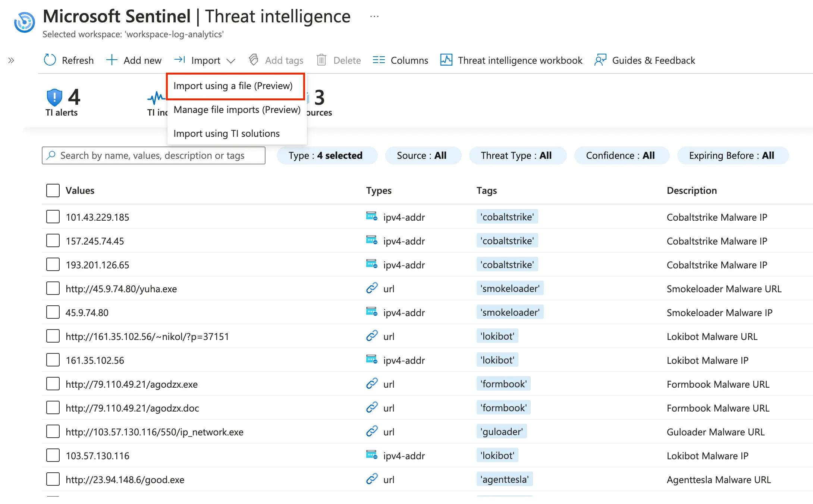
Task: Expand the left navigation pane chevrons
Action: click(11, 60)
